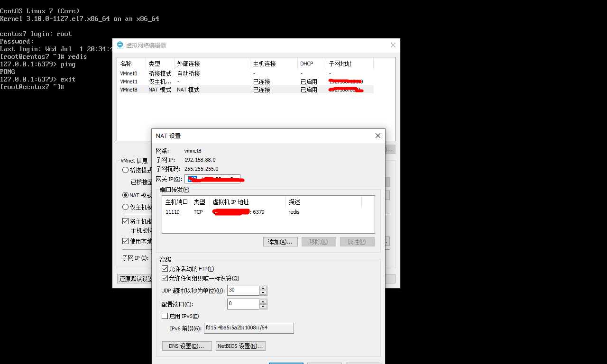This screenshot has width=607, height=364.
Task: Increase UDP 超时 value with up arrow
Action: 263,288
